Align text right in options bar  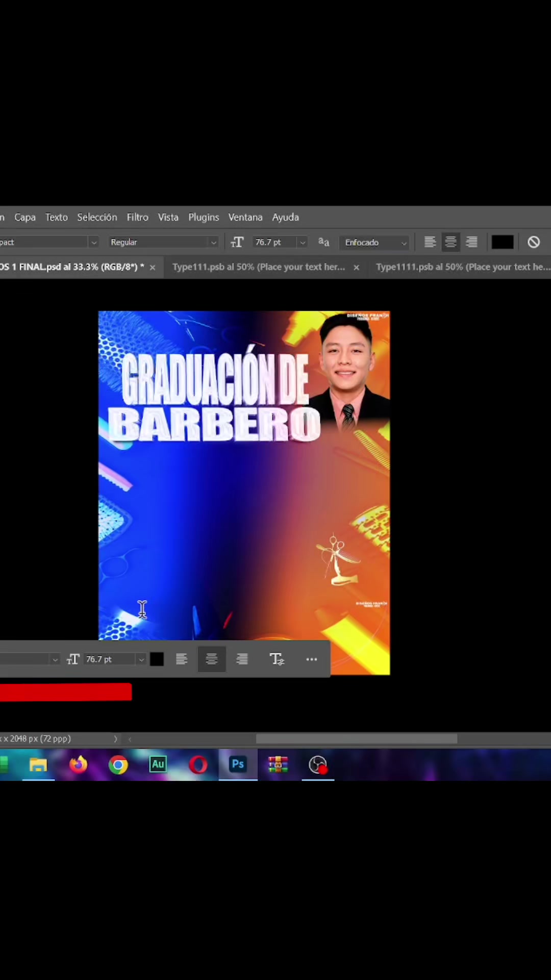click(472, 242)
